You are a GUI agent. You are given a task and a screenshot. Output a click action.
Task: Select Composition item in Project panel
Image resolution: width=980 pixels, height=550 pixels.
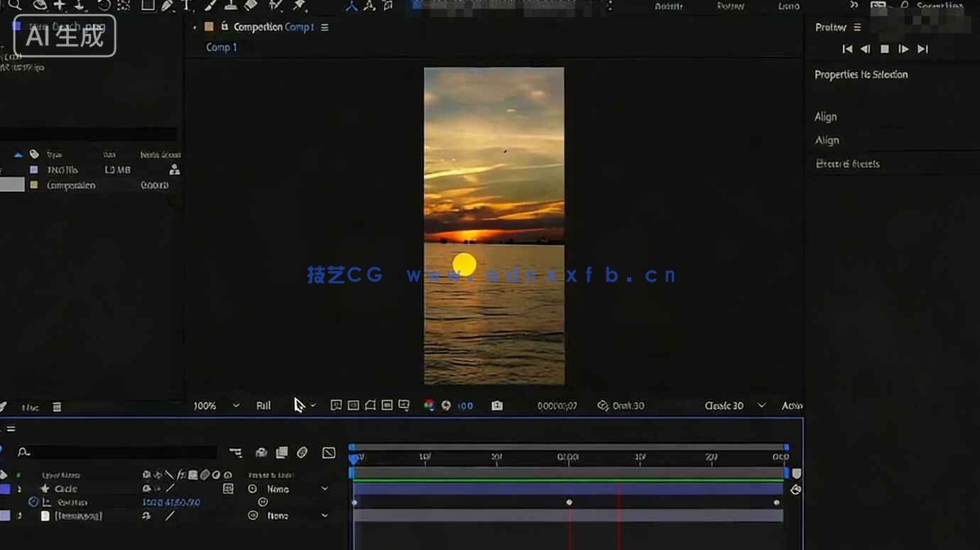[x=70, y=185]
